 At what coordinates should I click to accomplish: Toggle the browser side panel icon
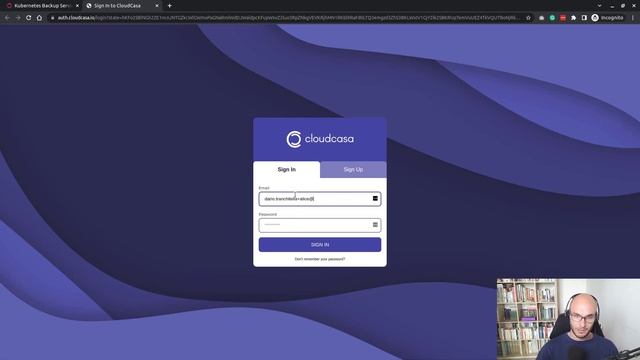coord(584,18)
